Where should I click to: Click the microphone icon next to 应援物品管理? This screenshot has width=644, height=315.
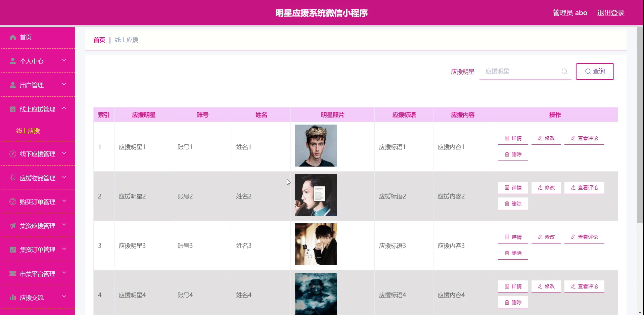[13, 178]
